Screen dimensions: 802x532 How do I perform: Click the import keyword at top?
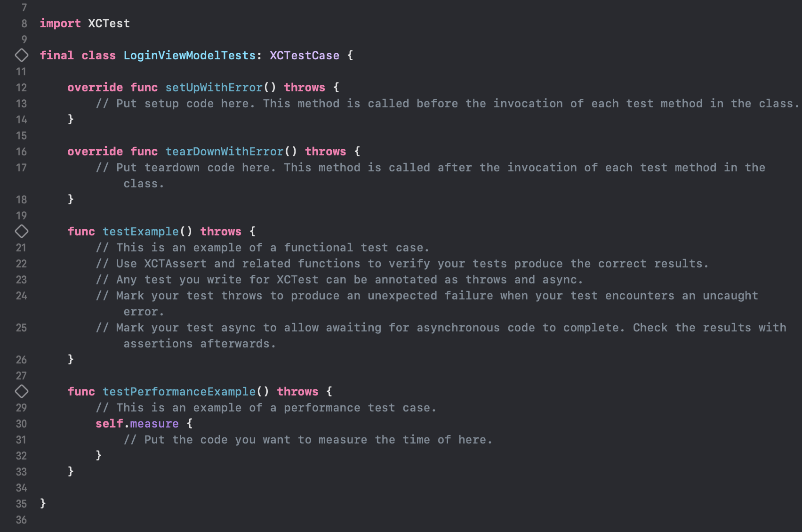(x=60, y=24)
